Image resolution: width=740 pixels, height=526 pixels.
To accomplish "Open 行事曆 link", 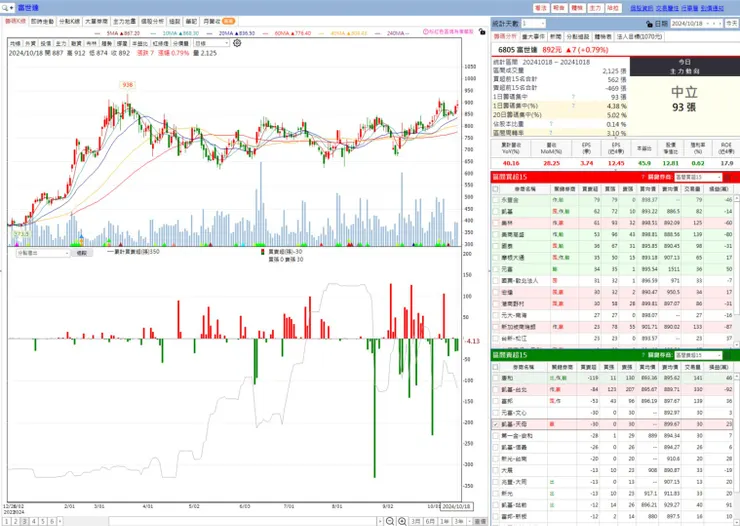I will coord(690,8).
